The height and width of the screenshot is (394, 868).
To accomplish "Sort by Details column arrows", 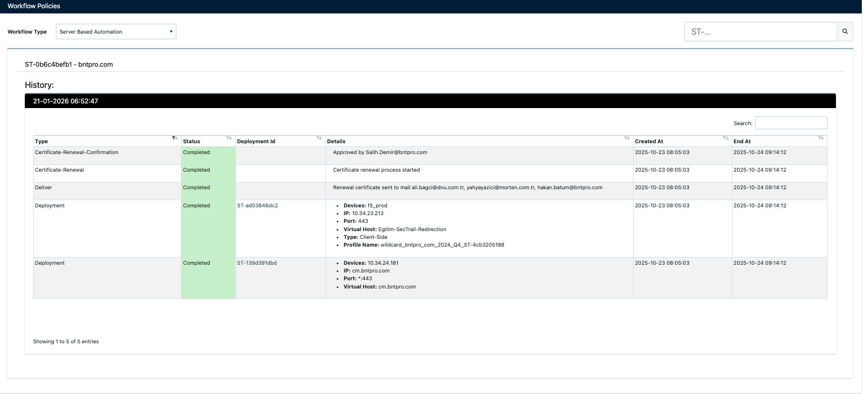I will (627, 138).
